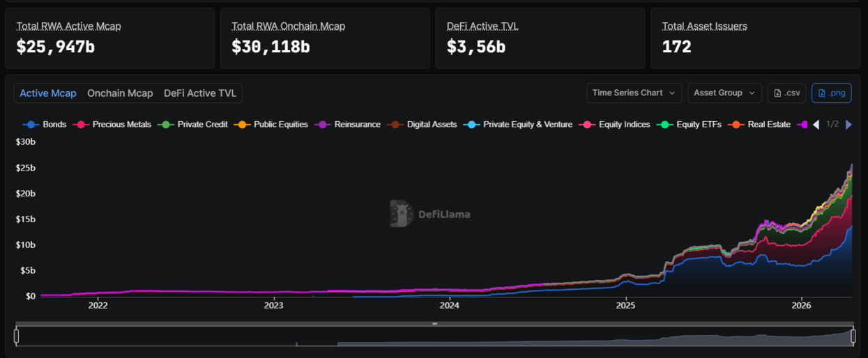The height and width of the screenshot is (358, 868).
Task: Go to next legend page arrow
Action: (848, 125)
